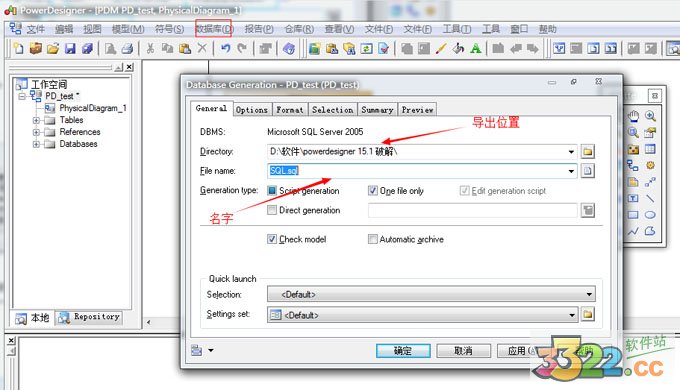Open arrow menu beside dialog bottom-left icon
The width and height of the screenshot is (680, 390).
point(211,350)
